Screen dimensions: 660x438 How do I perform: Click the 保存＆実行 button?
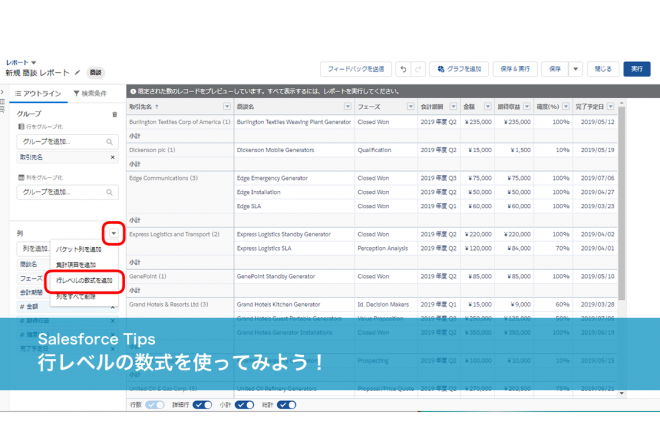[515, 69]
